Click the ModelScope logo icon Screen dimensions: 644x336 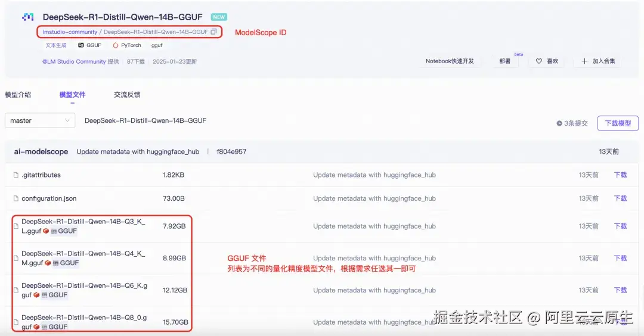(x=28, y=17)
